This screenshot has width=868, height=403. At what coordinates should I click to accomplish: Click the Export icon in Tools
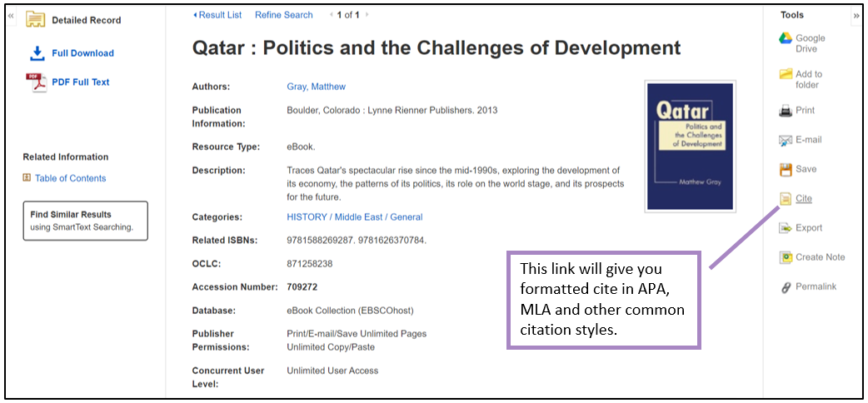785,228
